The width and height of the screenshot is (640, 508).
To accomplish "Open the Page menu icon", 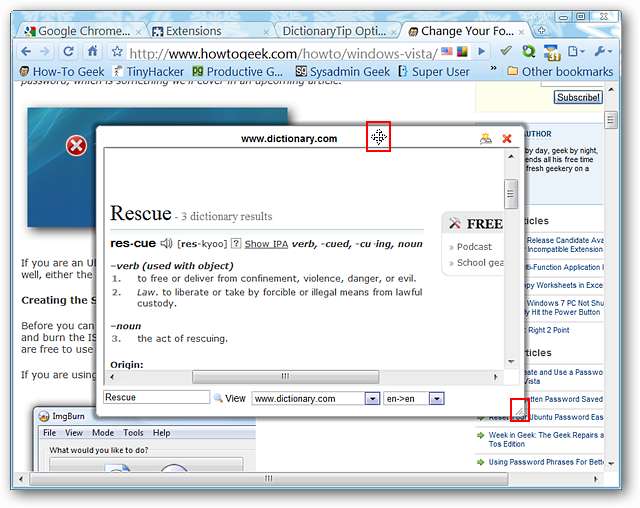I will tap(576, 51).
